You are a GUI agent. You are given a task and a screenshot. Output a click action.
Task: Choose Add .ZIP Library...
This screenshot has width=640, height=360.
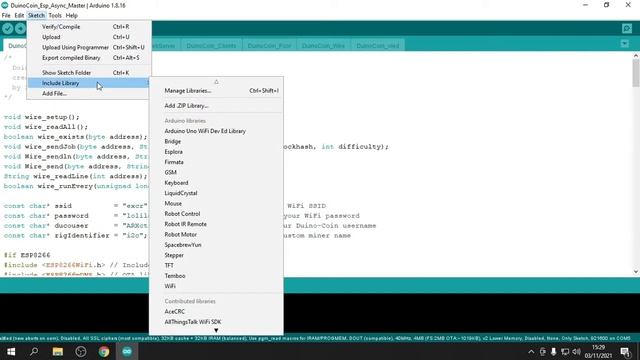click(x=216, y=106)
